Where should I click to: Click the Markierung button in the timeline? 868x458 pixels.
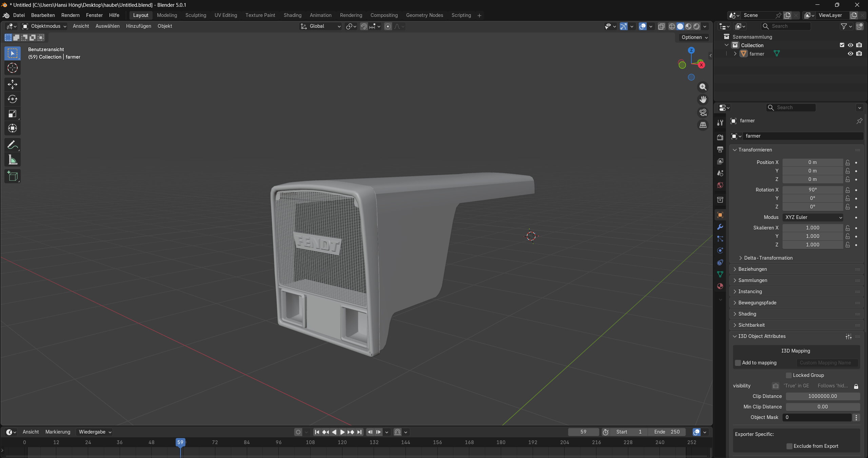(x=58, y=432)
